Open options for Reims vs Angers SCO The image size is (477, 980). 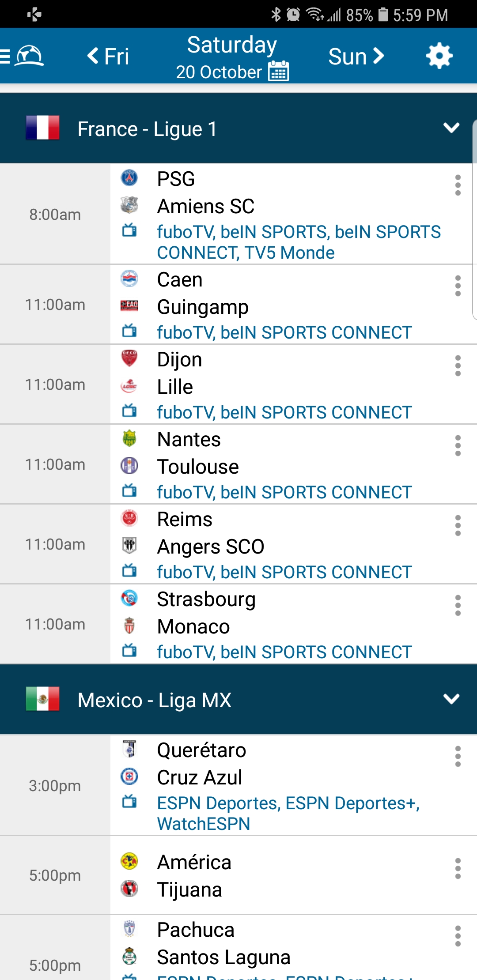coord(458,525)
